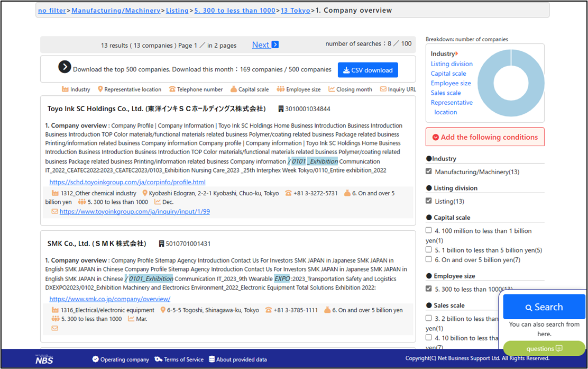Screen dimensions: 588x369
Task: Open toyoinkgroup corpinfo profile link
Action: [x=127, y=182]
